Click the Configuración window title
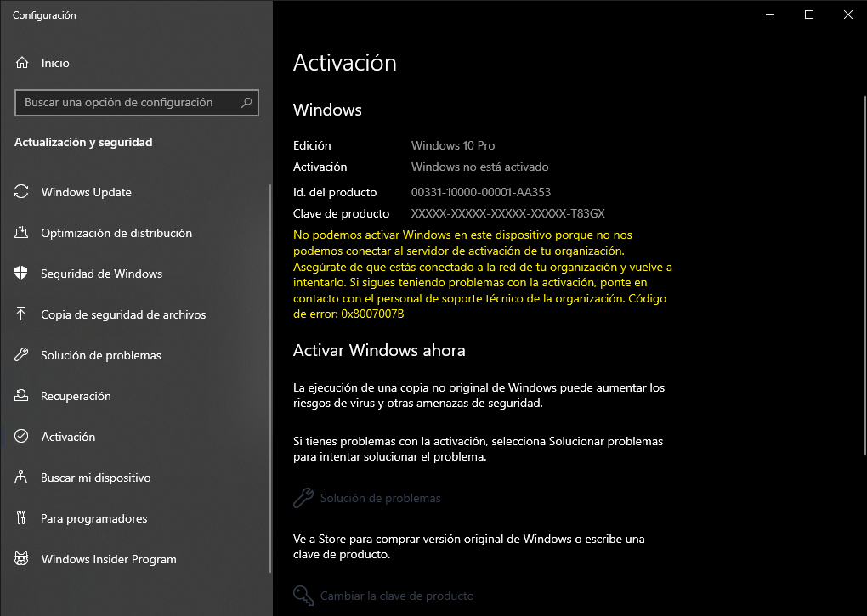Viewport: 867px width, 616px height. (44, 15)
